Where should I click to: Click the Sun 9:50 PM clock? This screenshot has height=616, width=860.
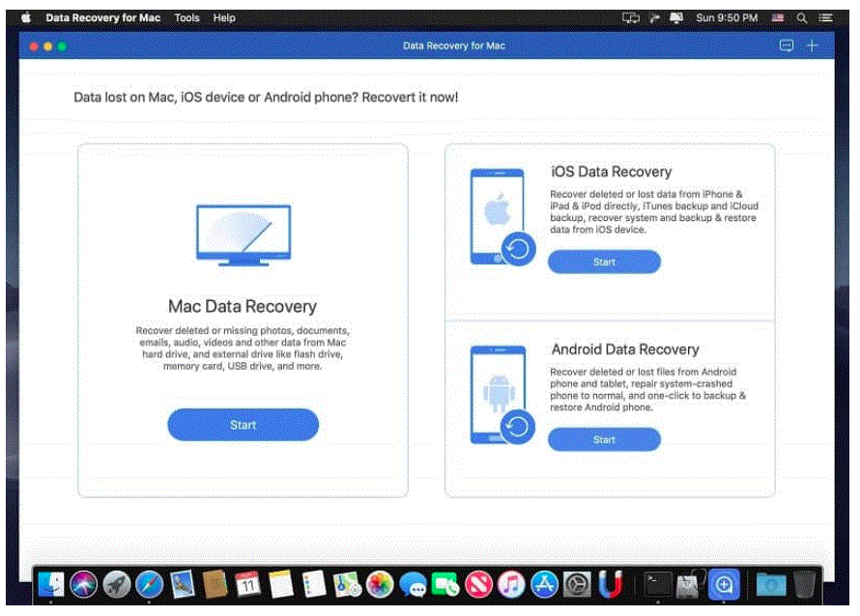(x=727, y=18)
